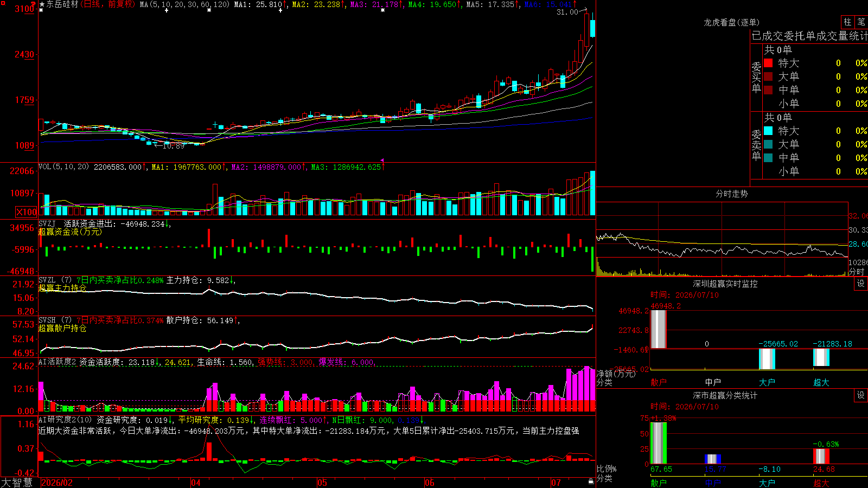Click 中户 category in 深市超赢分类统计
The width and height of the screenshot is (868, 488).
coord(713,483)
